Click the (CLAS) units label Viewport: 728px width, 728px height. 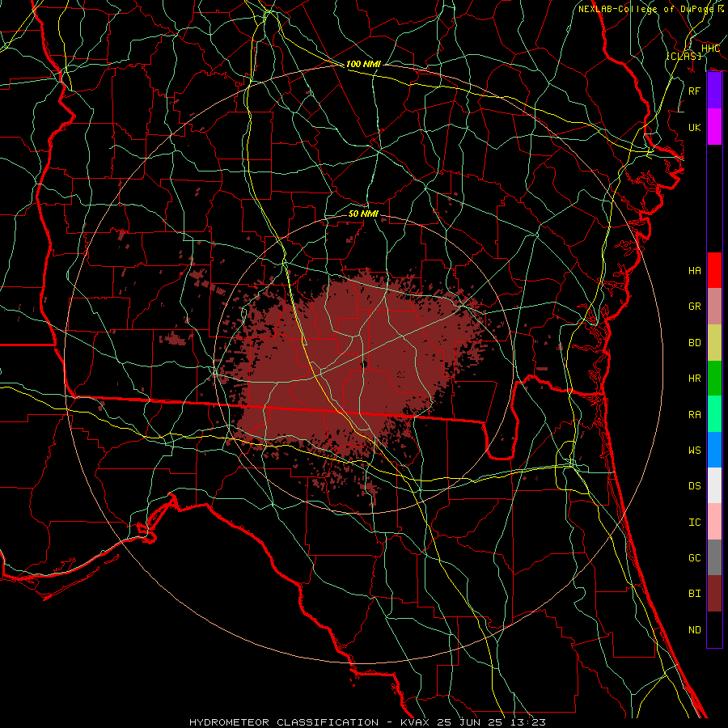pyautogui.click(x=684, y=56)
